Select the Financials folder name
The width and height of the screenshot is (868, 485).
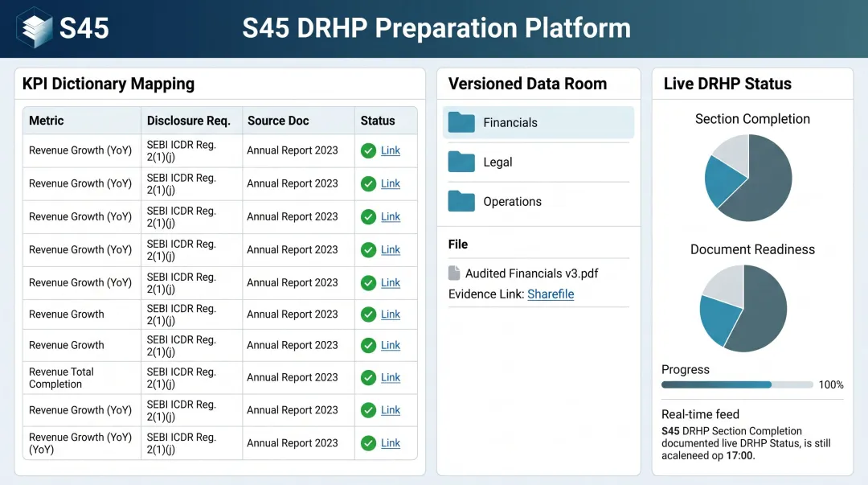click(510, 122)
